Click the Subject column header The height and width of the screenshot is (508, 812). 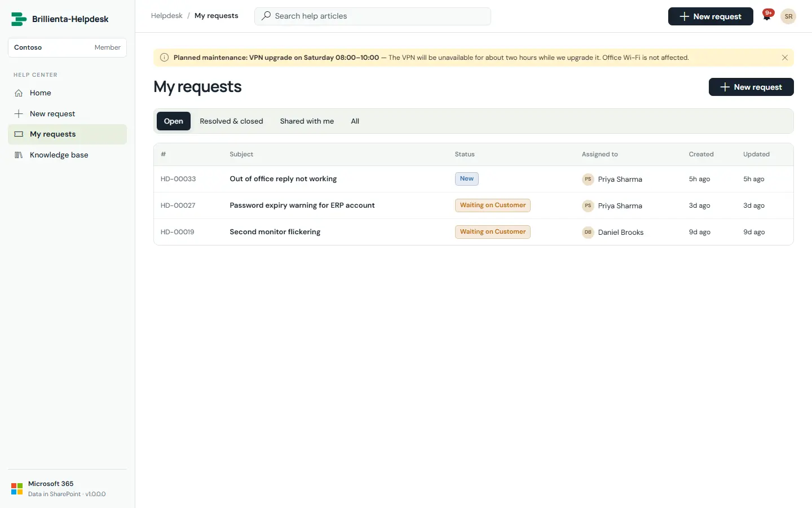pos(241,154)
